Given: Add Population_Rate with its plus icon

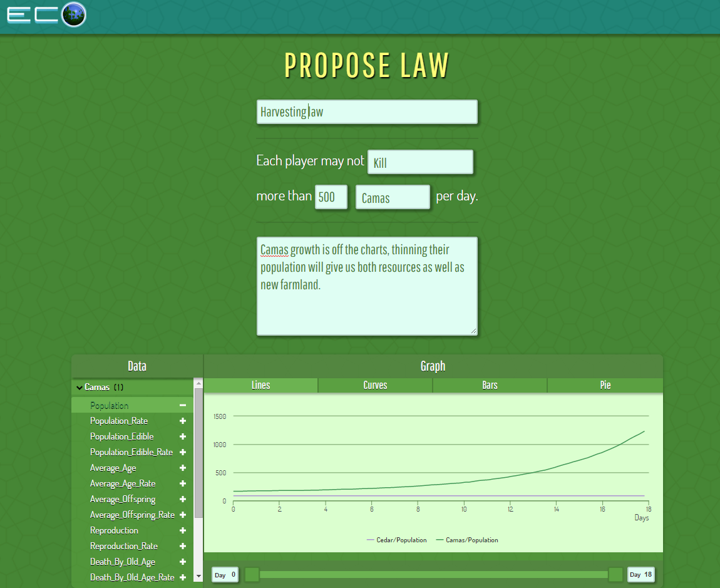Looking at the screenshot, I should click(183, 421).
